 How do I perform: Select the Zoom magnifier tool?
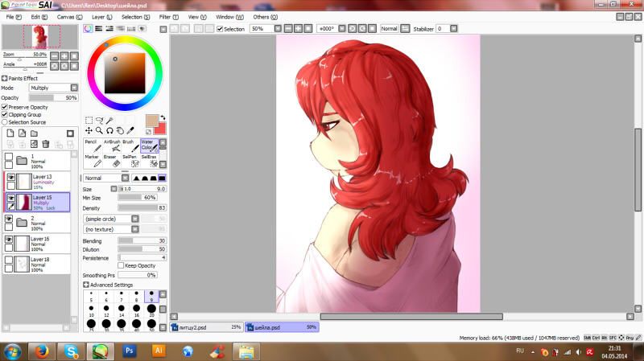point(99,130)
